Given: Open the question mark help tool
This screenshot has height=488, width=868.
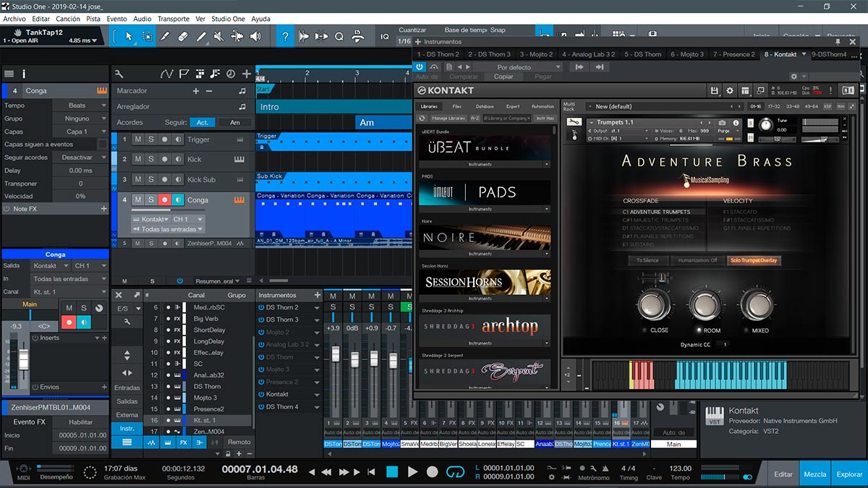Looking at the screenshot, I should click(x=286, y=36).
